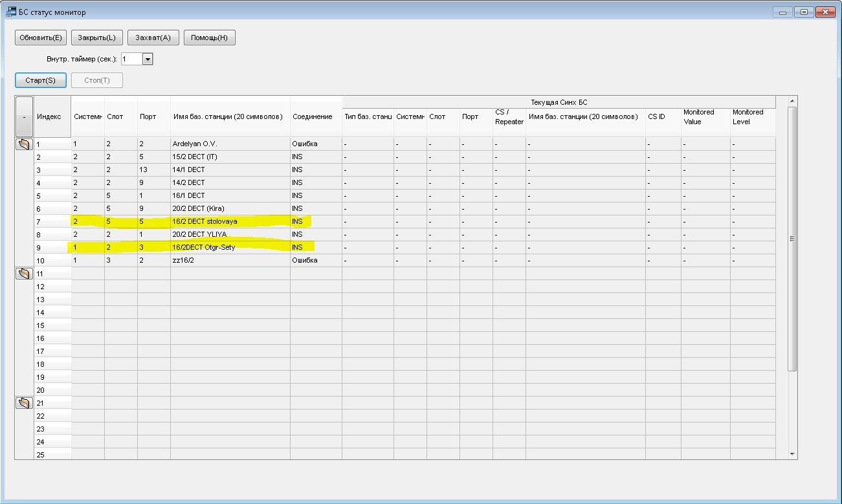Maximize the status monitor window
This screenshot has height=504, width=842.
(804, 12)
